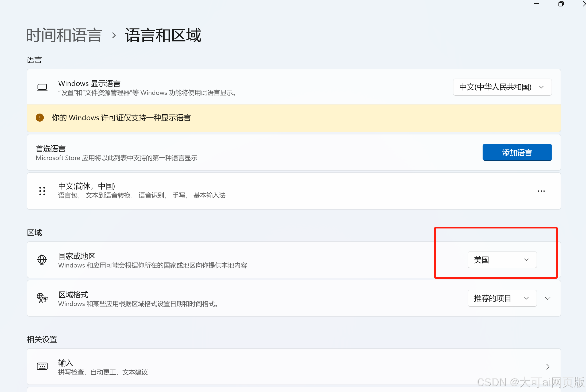Go back to 时间和语言 breadcrumb

64,35
